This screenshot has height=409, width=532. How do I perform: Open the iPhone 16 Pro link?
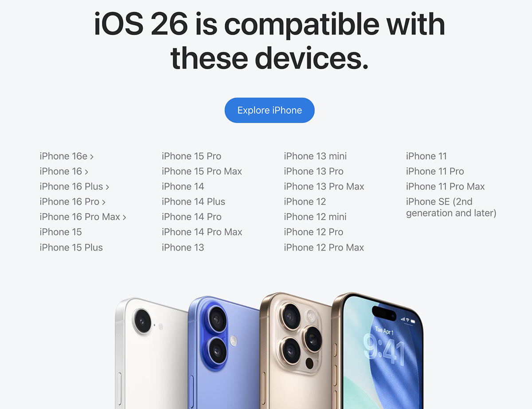(73, 201)
